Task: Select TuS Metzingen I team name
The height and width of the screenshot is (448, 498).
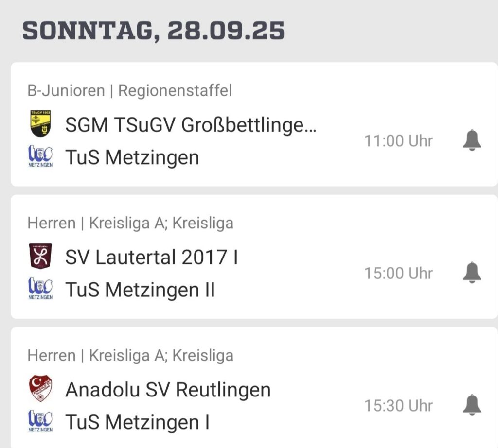Action: point(137,422)
